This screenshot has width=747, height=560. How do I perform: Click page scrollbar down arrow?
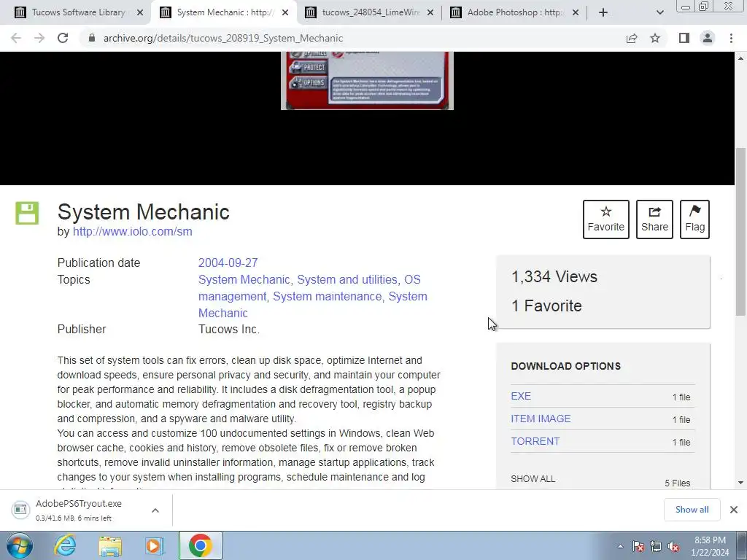click(741, 483)
